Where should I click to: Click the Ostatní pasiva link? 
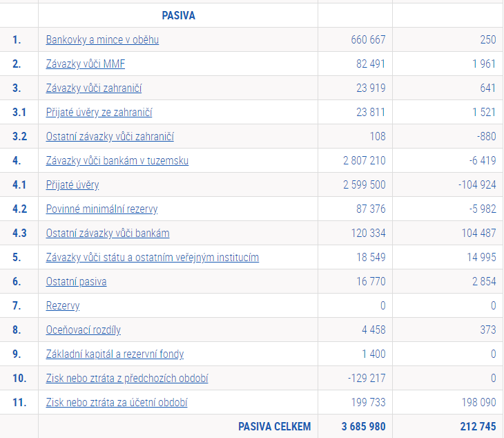pyautogui.click(x=76, y=281)
